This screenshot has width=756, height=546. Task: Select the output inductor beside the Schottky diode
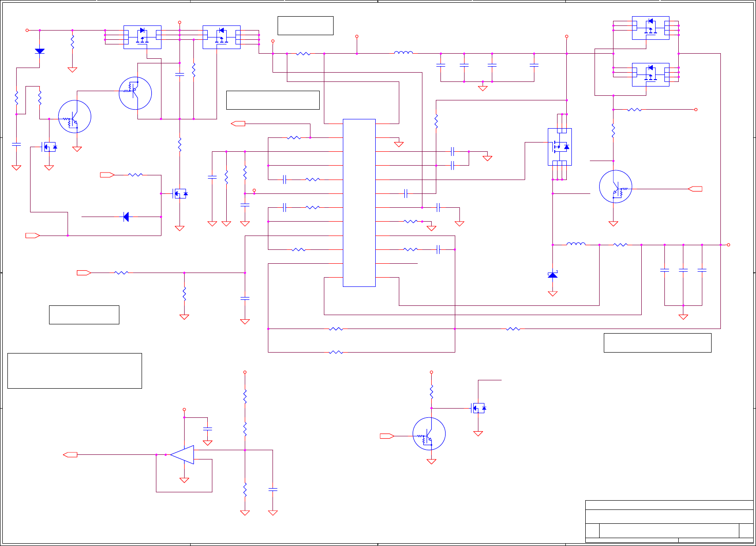(576, 244)
